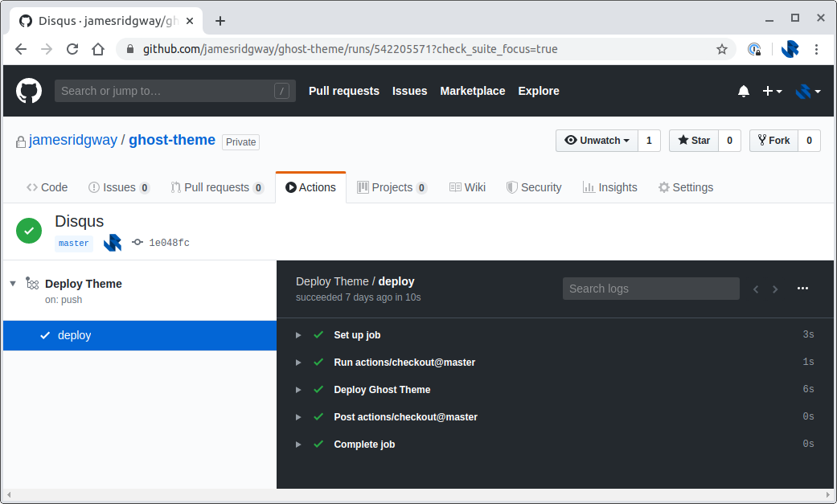Expand the Post actions/checkout@master step
This screenshot has width=837, height=504.
pyautogui.click(x=298, y=417)
